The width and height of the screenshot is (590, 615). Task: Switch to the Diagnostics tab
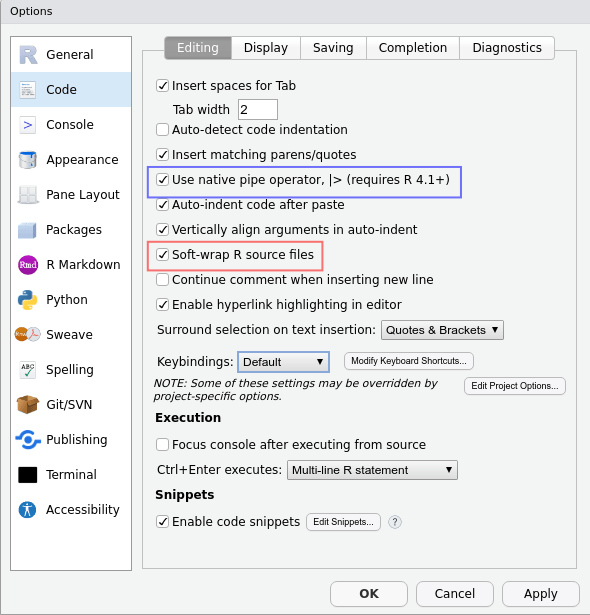click(x=507, y=48)
